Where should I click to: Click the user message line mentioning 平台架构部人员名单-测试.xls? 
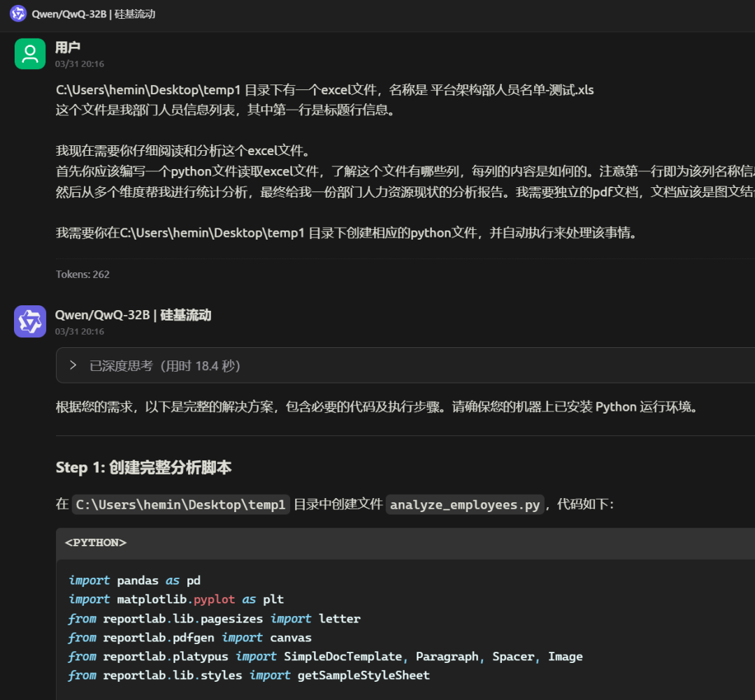click(325, 90)
